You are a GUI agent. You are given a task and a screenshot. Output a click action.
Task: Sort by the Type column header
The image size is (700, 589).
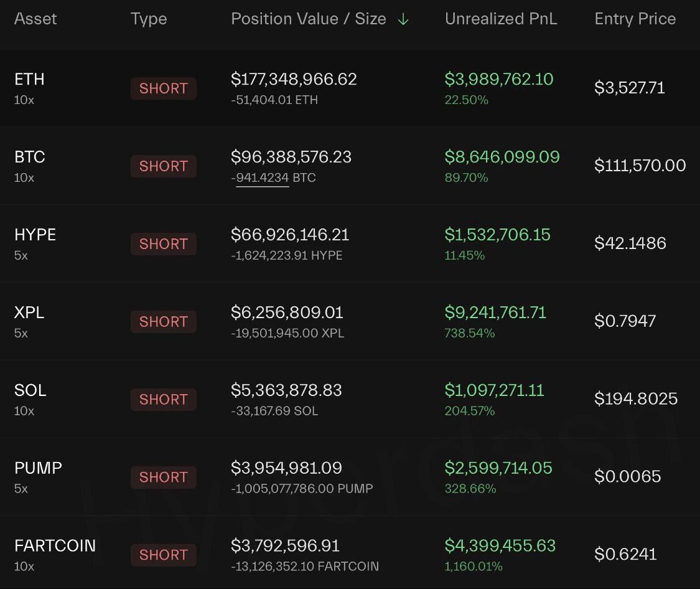tap(149, 19)
